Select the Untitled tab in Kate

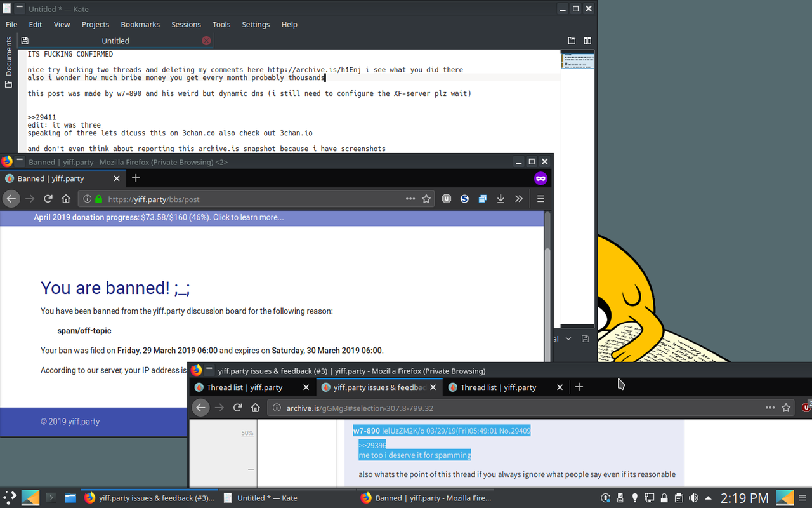tap(115, 41)
